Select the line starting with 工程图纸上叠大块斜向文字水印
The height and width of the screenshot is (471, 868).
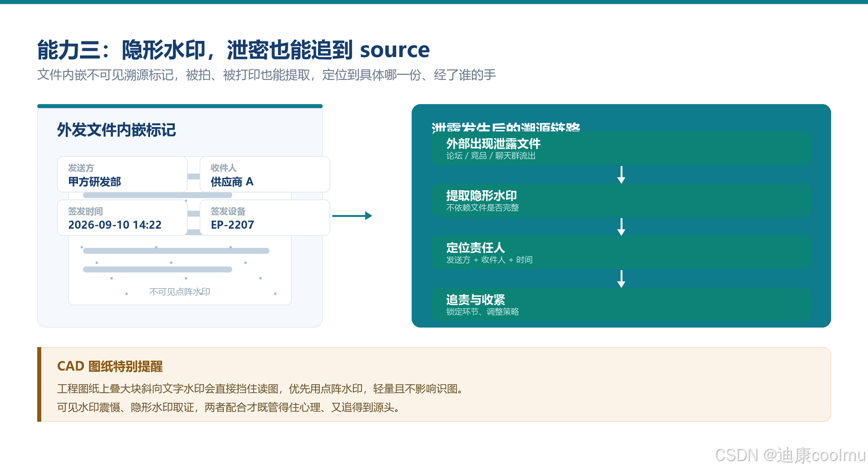click(260, 389)
